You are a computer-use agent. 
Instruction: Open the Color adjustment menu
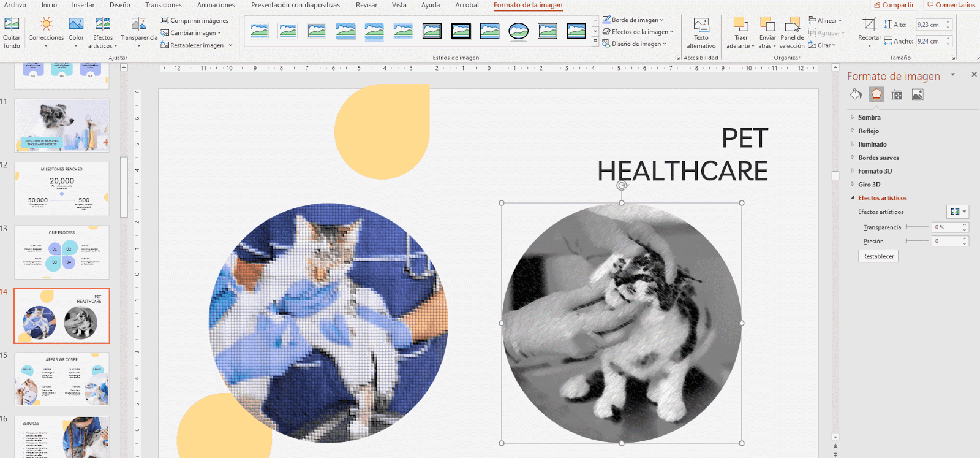[x=76, y=33]
